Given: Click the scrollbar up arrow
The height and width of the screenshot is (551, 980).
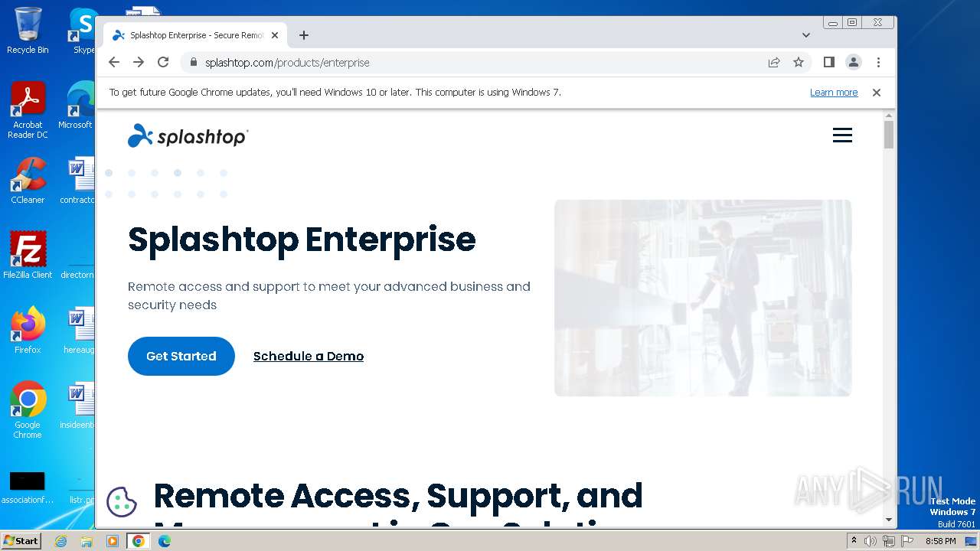Looking at the screenshot, I should coord(889,115).
